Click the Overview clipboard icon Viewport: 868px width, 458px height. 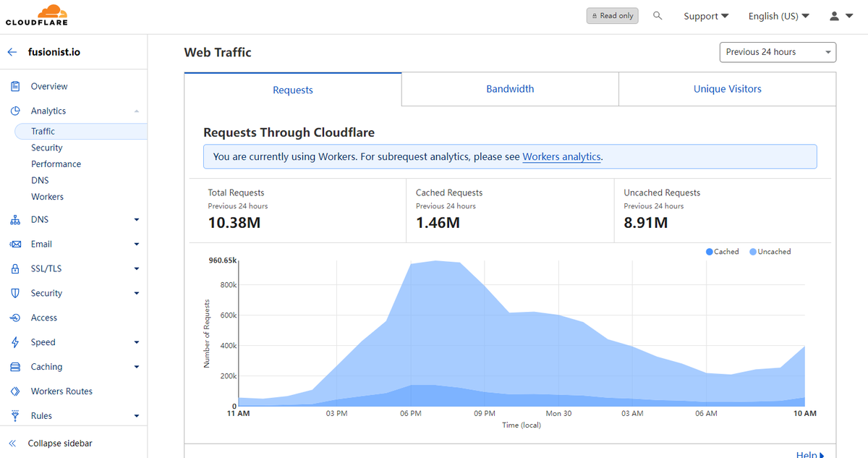(x=15, y=86)
